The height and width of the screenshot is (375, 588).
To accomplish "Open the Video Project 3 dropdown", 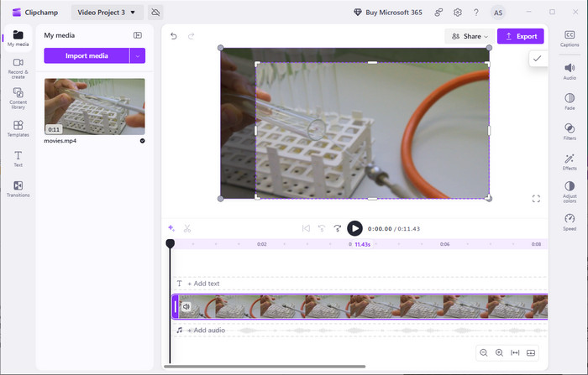I will click(x=107, y=13).
